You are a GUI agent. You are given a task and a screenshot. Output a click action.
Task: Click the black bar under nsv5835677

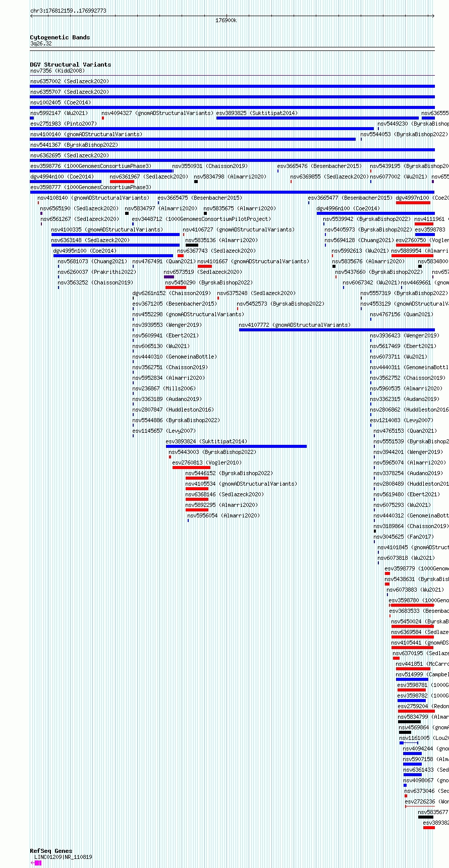426,817
